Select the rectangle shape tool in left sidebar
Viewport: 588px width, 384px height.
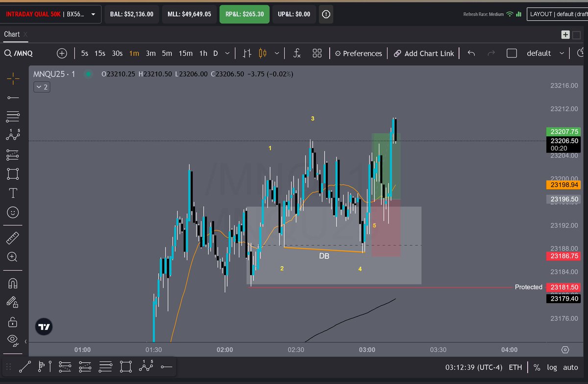pos(13,174)
